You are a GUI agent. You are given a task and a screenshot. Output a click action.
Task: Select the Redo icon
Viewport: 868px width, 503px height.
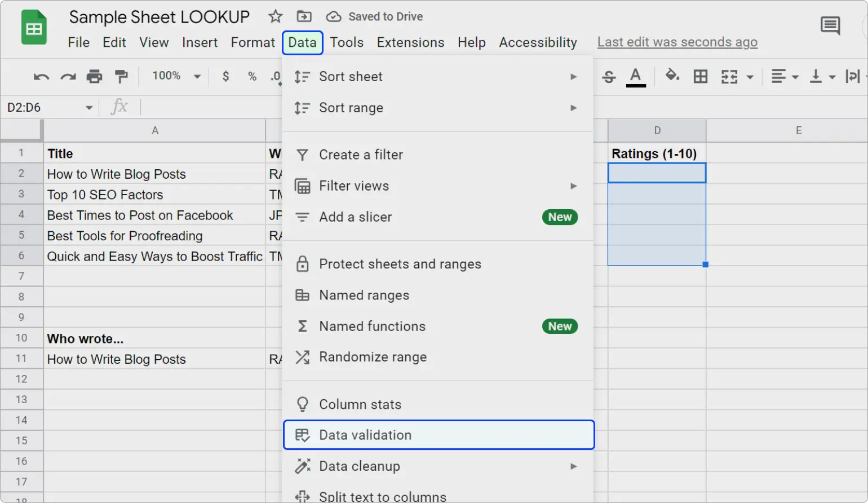68,77
